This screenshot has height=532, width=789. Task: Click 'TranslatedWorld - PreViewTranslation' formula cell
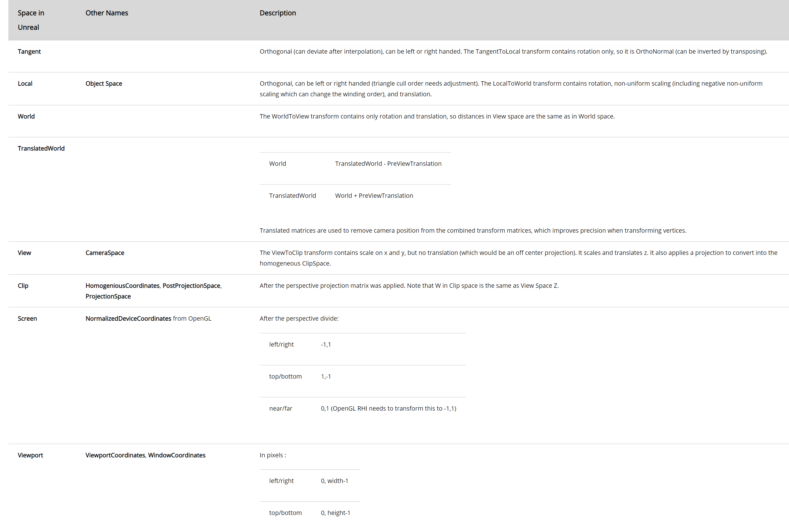(388, 163)
